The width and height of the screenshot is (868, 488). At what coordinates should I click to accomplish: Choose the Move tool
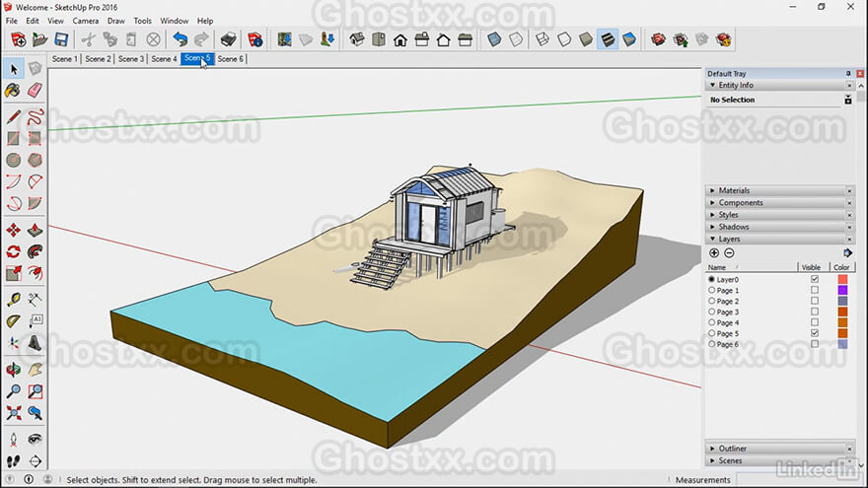click(x=14, y=230)
